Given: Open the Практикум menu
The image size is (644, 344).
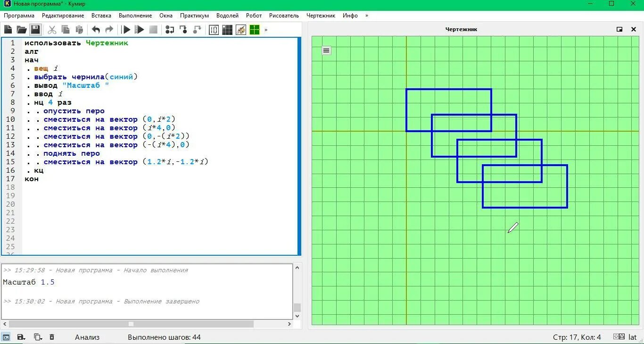Looking at the screenshot, I should point(194,16).
